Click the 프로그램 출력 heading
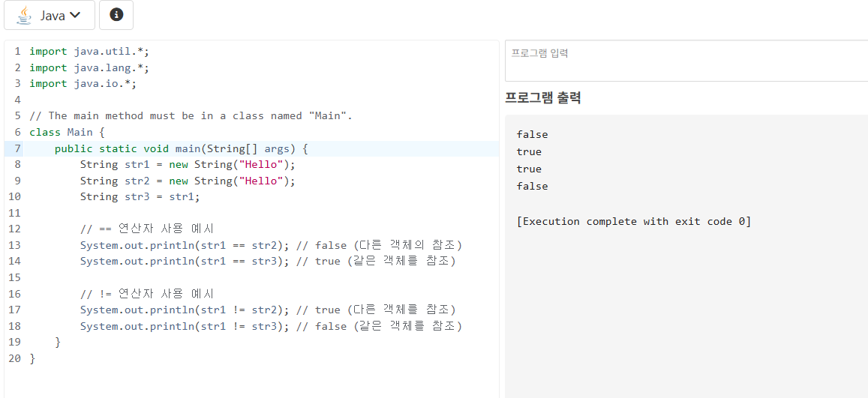 coord(542,98)
